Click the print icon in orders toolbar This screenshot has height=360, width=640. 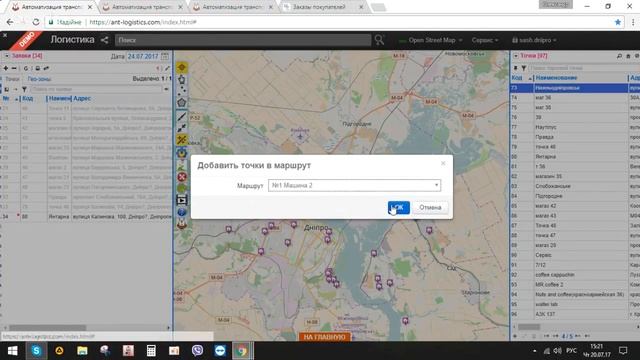38,68
